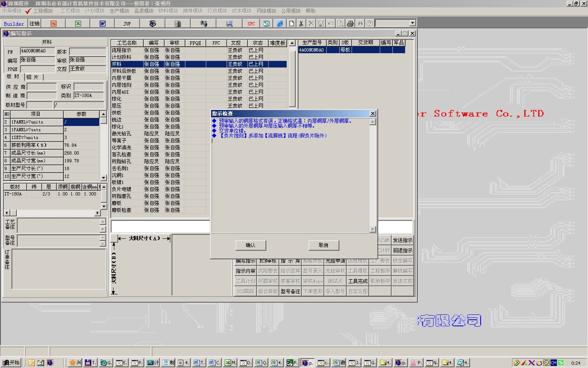Click 取消 in the 指示检查 dialog

click(323, 245)
